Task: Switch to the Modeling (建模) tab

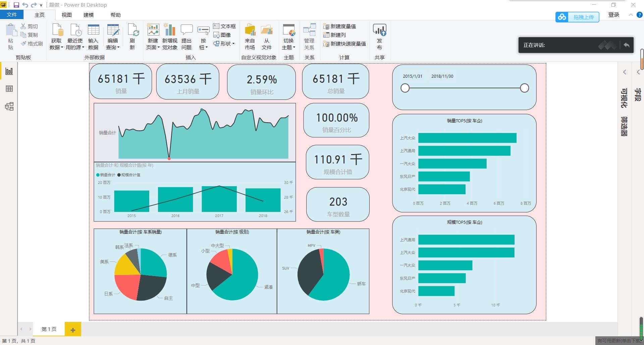Action: click(89, 15)
